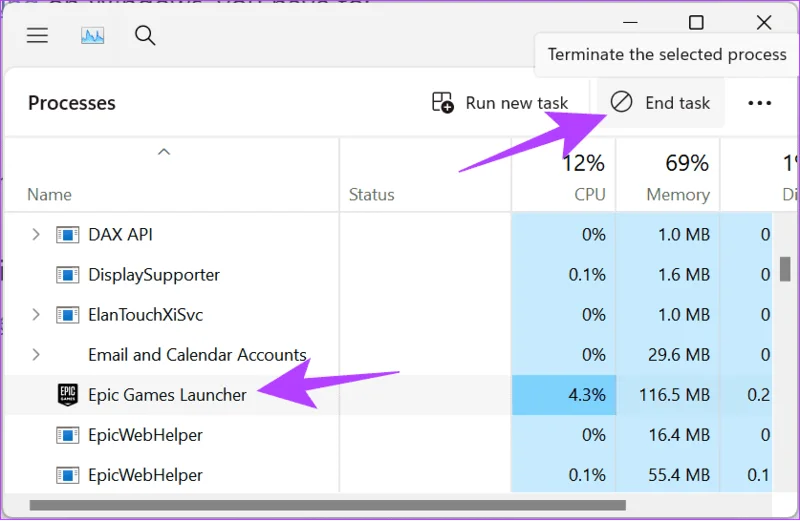This screenshot has width=800, height=521.
Task: Click the vertical scrollbar thumb
Action: (x=785, y=269)
